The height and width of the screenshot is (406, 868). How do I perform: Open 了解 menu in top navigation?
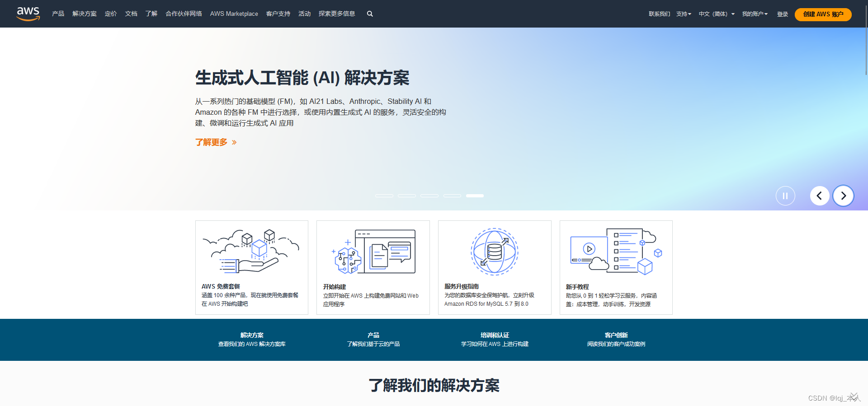[x=151, y=14]
